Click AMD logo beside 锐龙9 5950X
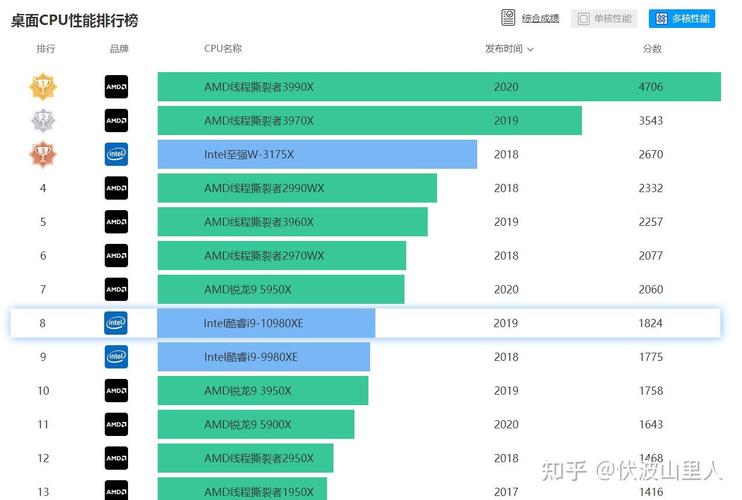 116,289
